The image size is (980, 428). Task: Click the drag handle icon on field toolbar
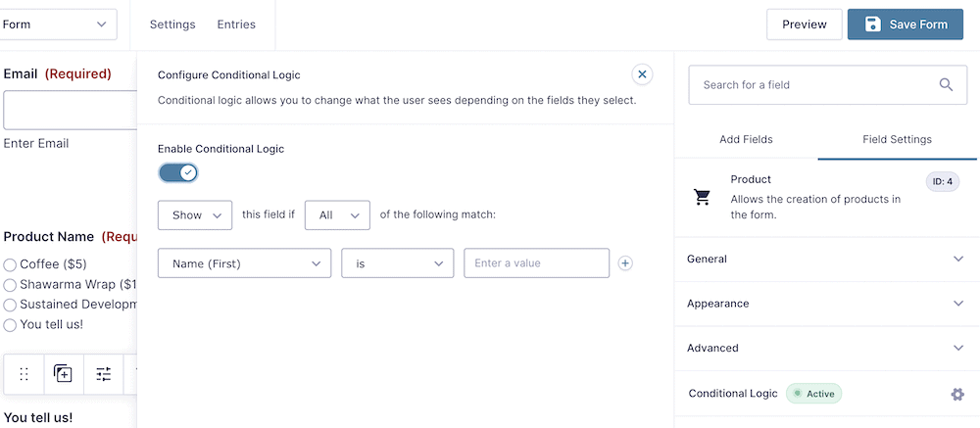pyautogui.click(x=24, y=373)
